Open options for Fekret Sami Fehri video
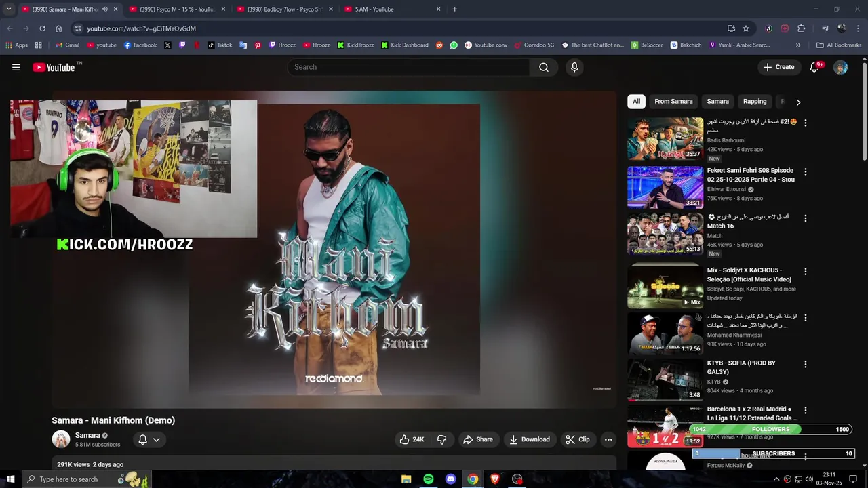The image size is (868, 488). (806, 171)
